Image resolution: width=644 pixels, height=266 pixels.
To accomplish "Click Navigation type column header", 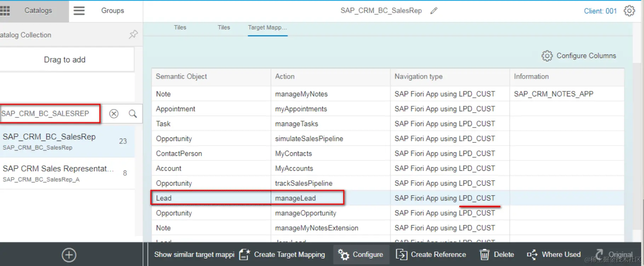I will point(450,77).
